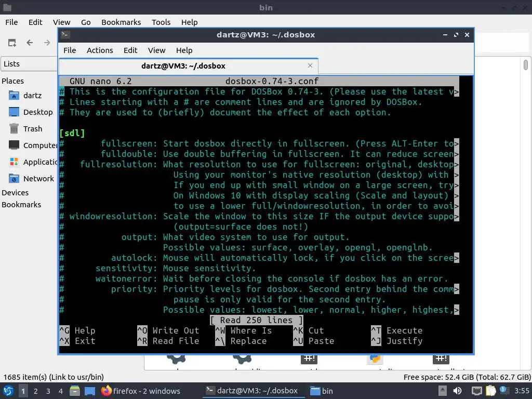532x399 pixels.
Task: Click the new tab icon in the file manager toolbar
Action: pyautogui.click(x=12, y=43)
